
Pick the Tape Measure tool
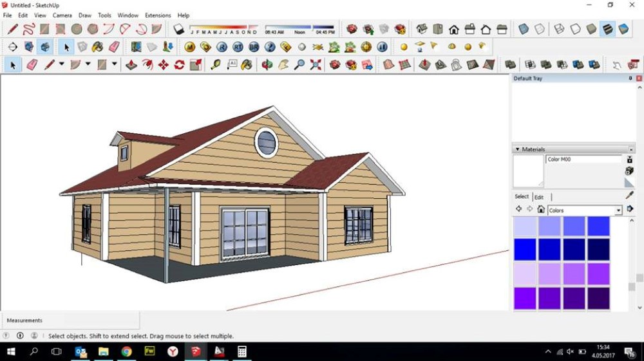point(215,64)
